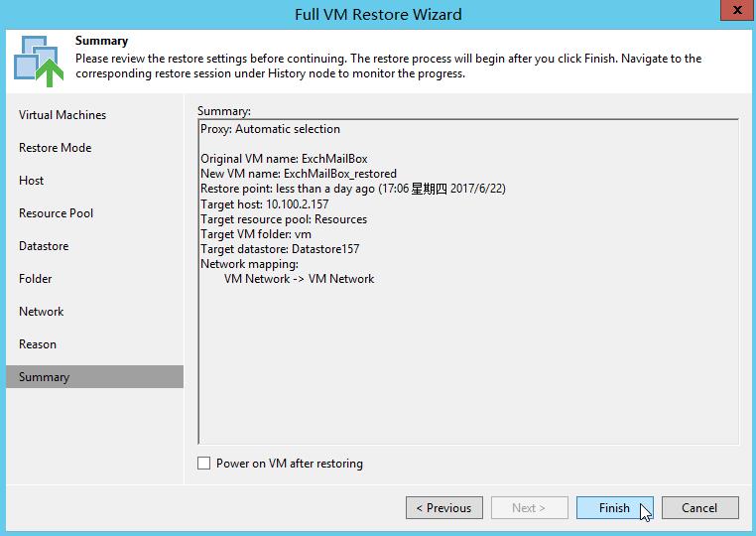Open the Datastore wizard step
The image size is (756, 536).
[44, 246]
